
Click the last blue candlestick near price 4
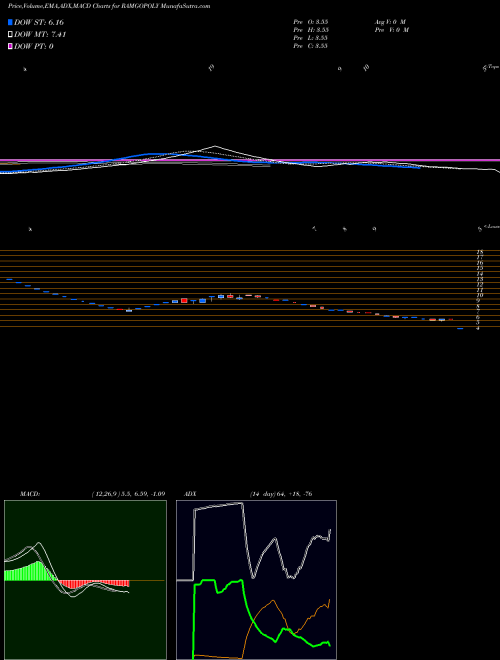460,328
